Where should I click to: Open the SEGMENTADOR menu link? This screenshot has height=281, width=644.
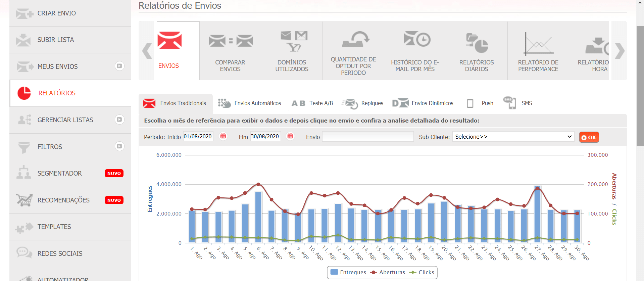click(x=59, y=174)
